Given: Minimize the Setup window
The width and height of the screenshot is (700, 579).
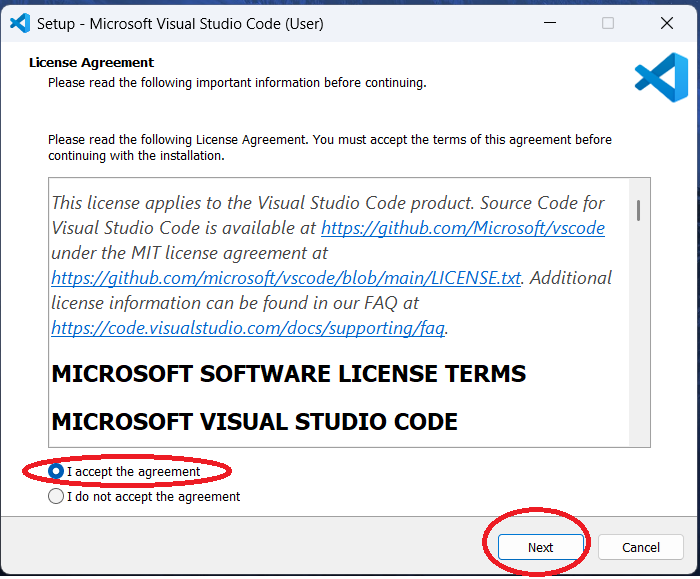Looking at the screenshot, I should point(549,23).
